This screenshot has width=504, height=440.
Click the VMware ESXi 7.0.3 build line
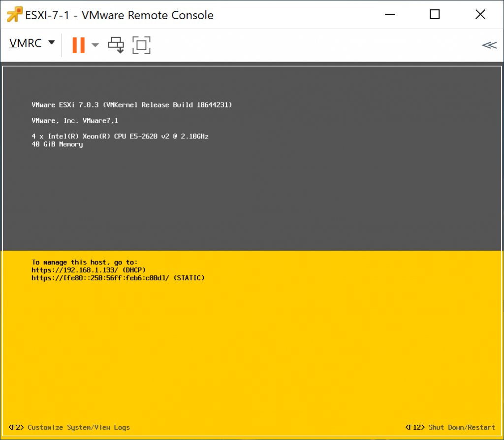coord(132,105)
